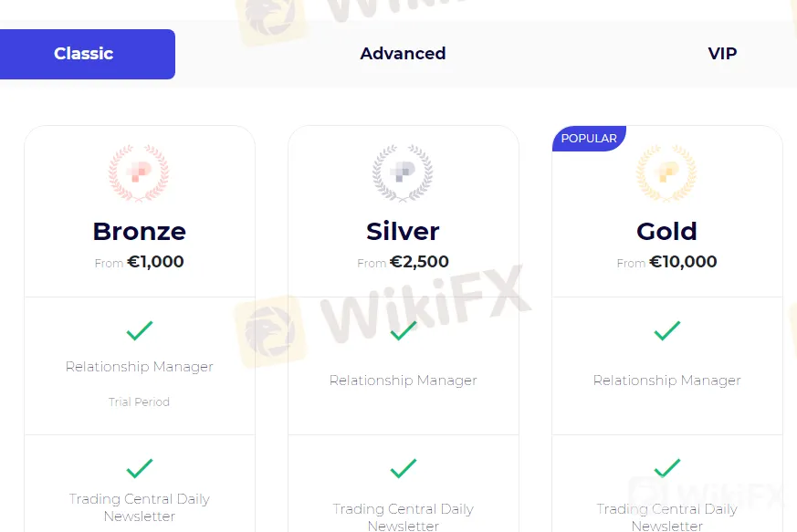This screenshot has width=797, height=532.
Task: Click the Silver plan title
Action: click(x=403, y=231)
